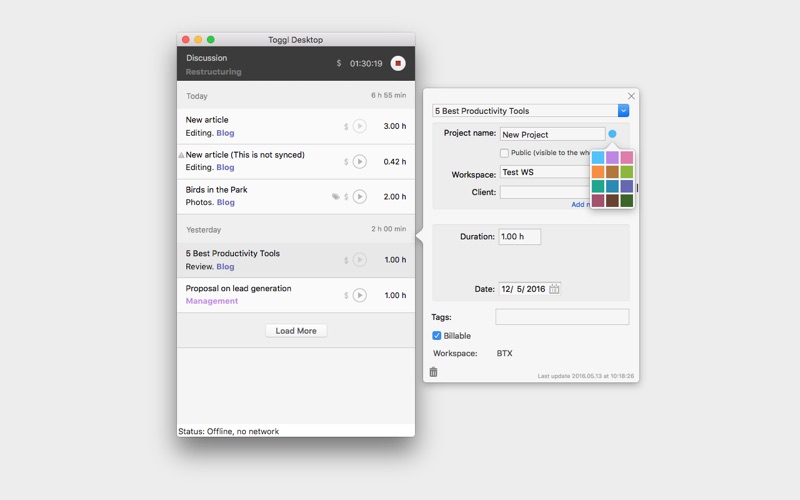The image size is (800, 500).
Task: Click the running Discussion description in the header
Action: point(206,58)
